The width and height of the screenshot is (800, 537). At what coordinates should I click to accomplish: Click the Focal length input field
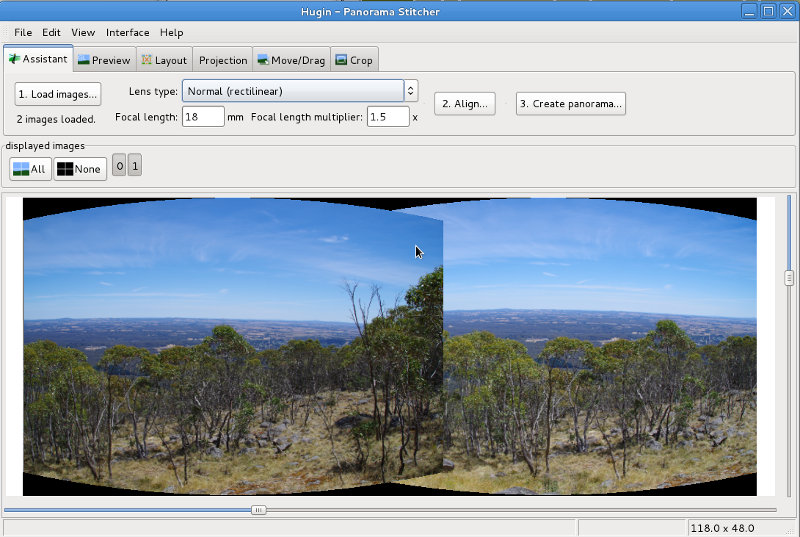coord(203,117)
